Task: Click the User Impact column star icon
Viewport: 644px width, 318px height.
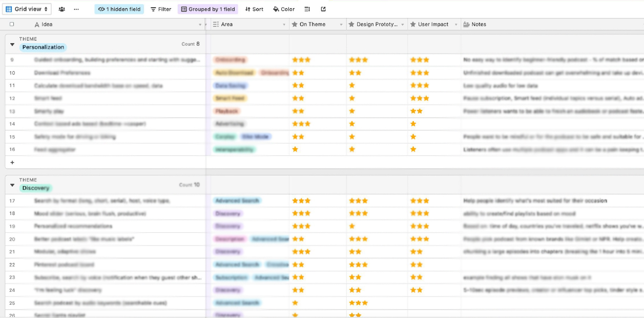Action: [412, 25]
